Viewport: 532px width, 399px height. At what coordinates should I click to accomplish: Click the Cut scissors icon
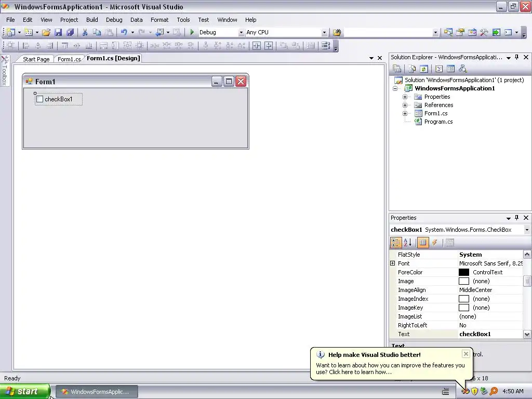click(85, 32)
